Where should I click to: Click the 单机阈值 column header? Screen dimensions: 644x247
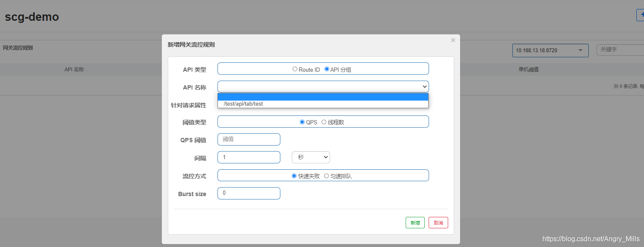coord(528,70)
